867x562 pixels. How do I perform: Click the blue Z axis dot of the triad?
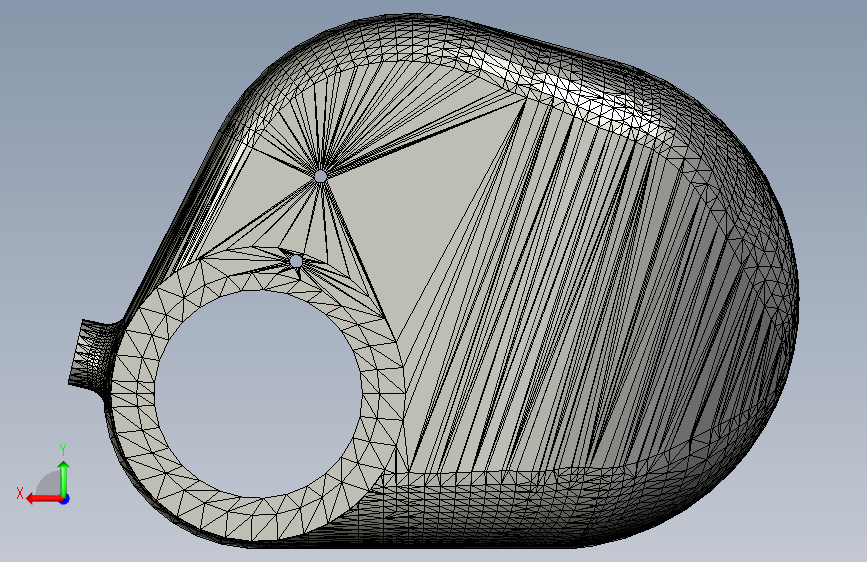click(x=65, y=499)
